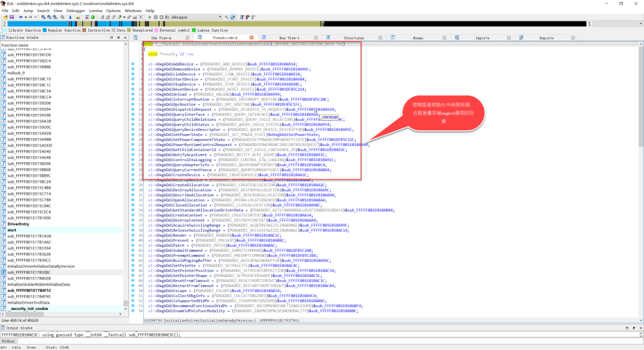Select InitializeDriverDodData function row
Viewport: 644px width, 350px height.
tap(61, 302)
